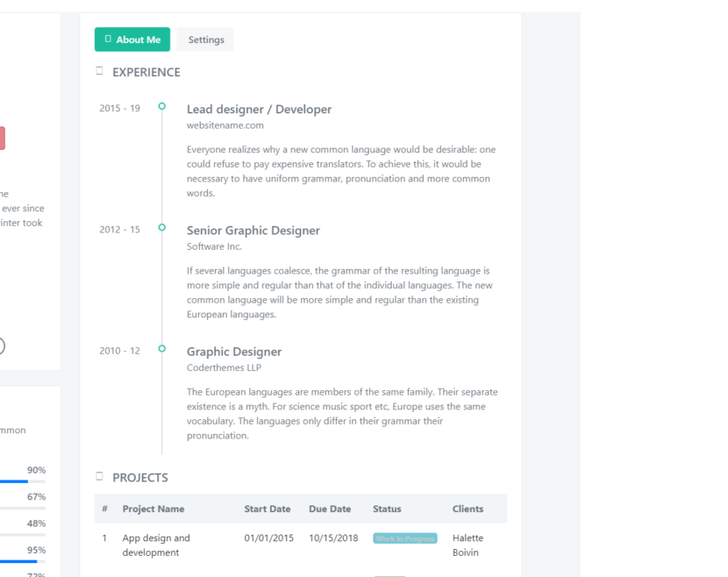The width and height of the screenshot is (728, 577).
Task: Click the Due Date column header
Action: click(329, 509)
